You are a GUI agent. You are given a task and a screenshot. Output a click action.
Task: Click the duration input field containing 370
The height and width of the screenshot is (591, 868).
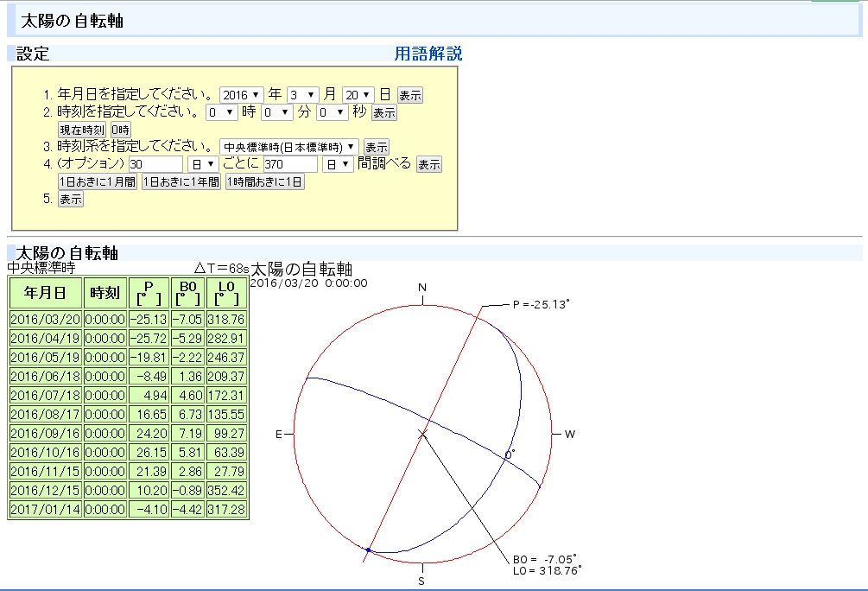click(x=290, y=164)
